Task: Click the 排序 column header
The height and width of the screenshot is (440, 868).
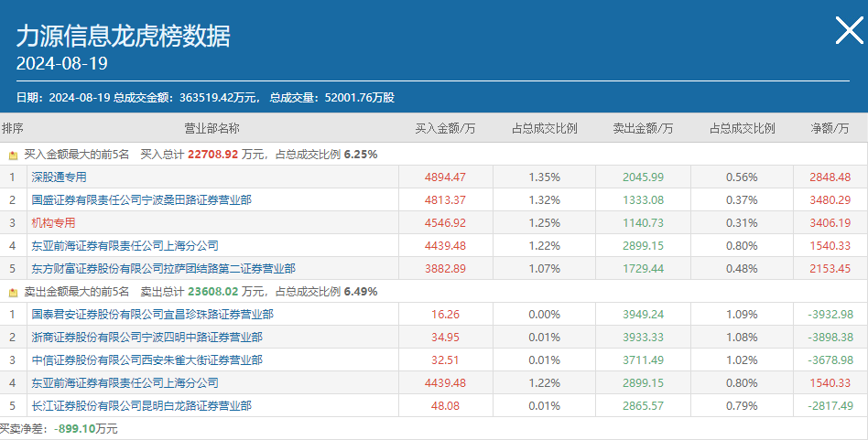Action: [12, 128]
